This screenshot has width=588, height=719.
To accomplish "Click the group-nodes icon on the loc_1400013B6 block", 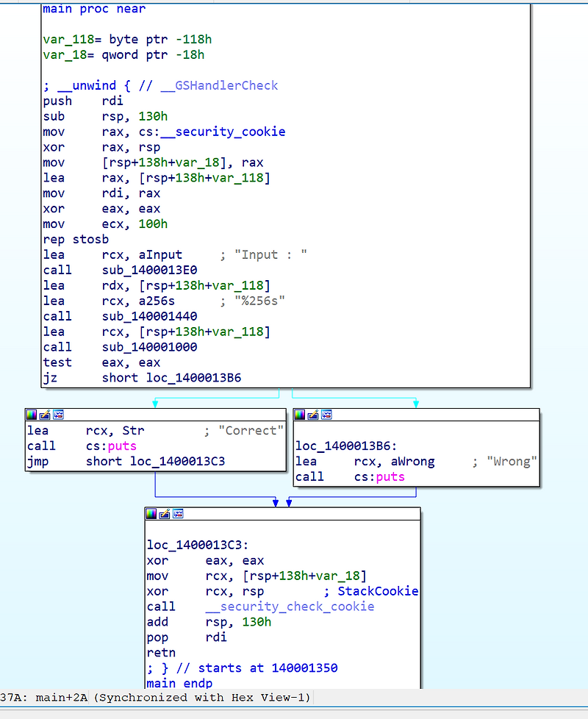I will [328, 414].
